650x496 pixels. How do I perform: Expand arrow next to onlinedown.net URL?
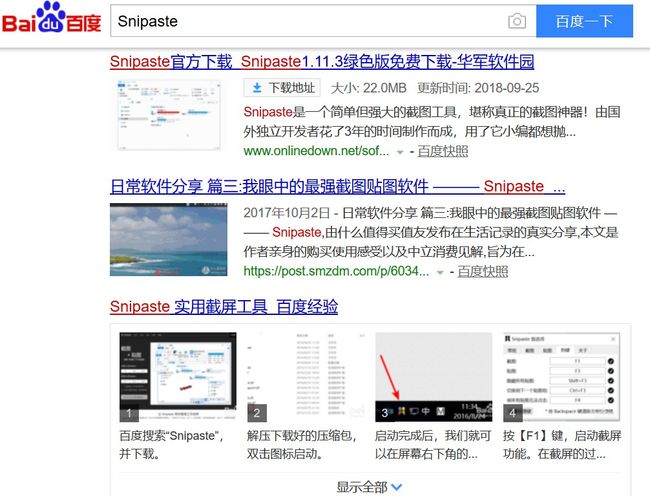[x=400, y=152]
